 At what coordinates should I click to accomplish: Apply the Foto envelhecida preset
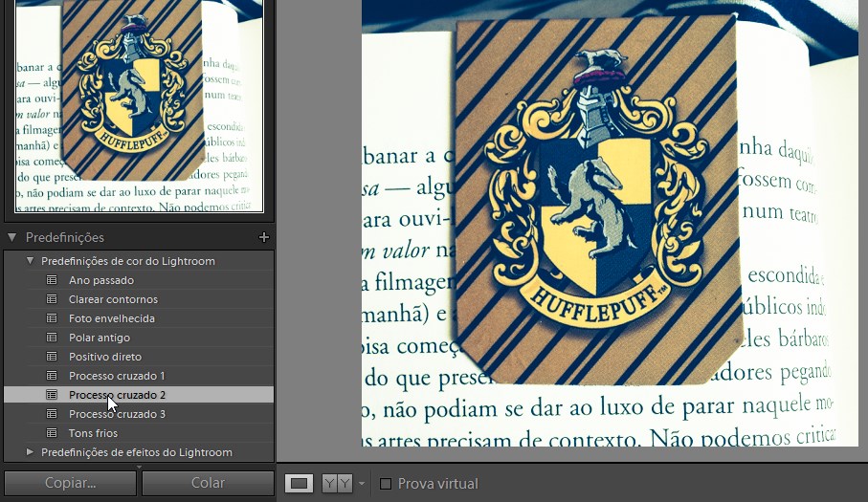(112, 318)
